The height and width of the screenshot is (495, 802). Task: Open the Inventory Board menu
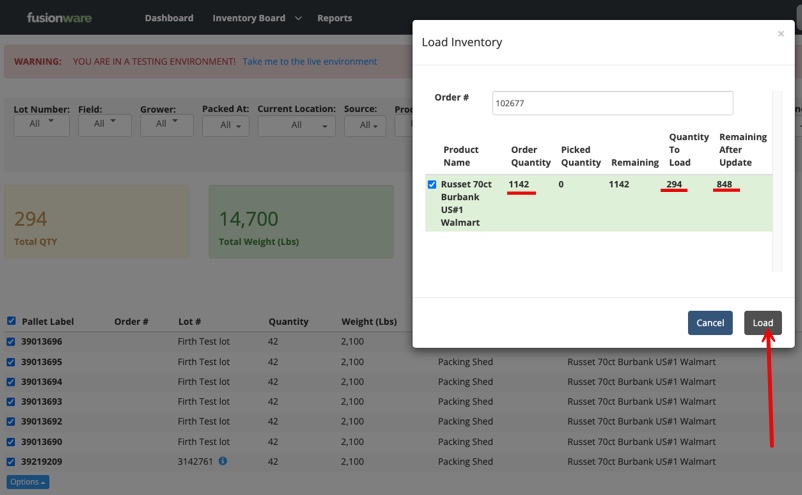(x=256, y=18)
